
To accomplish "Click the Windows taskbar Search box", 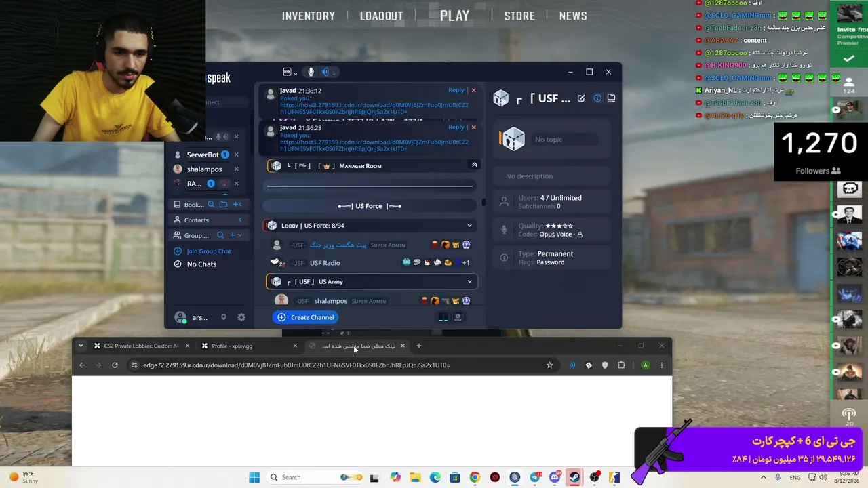I will pyautogui.click(x=316, y=477).
